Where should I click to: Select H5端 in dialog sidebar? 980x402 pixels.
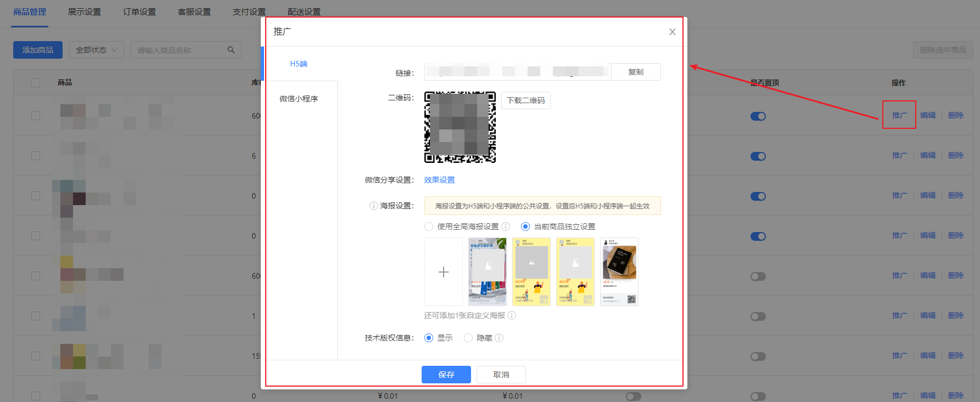pyautogui.click(x=299, y=64)
